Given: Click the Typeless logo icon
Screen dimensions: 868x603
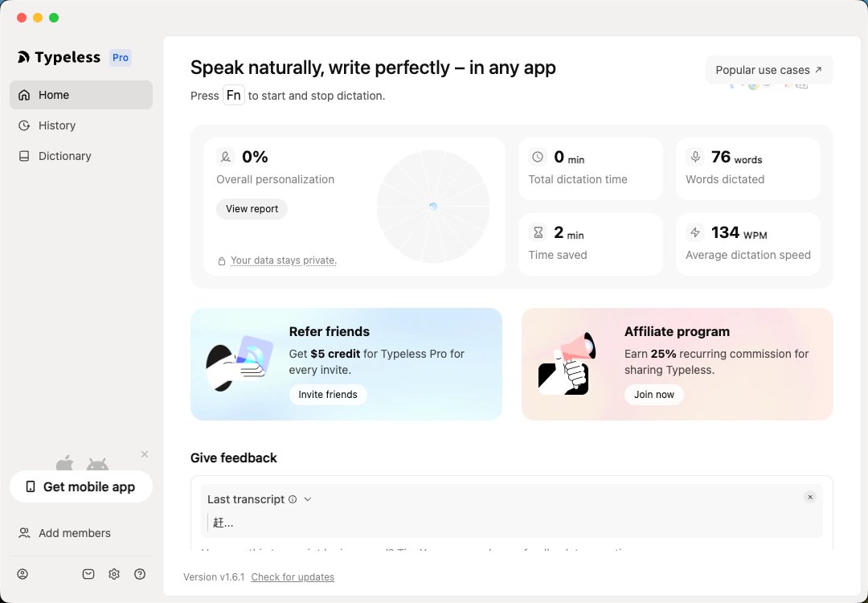Looking at the screenshot, I should (23, 57).
